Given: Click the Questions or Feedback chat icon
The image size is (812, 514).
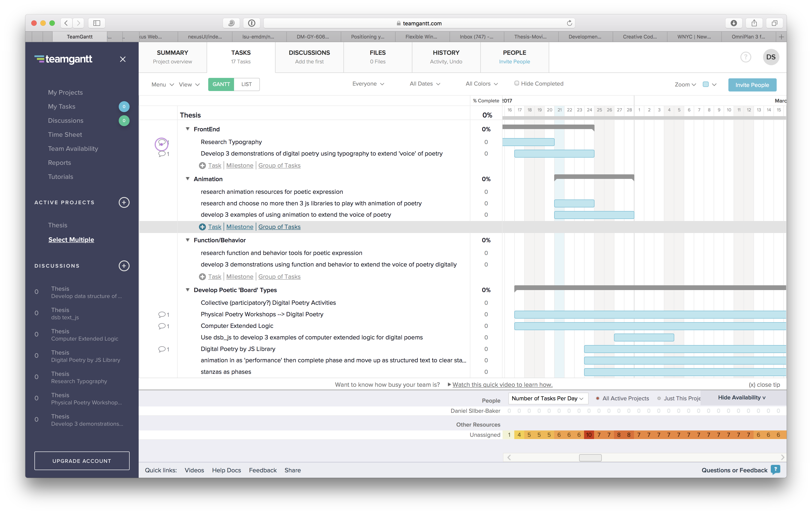Looking at the screenshot, I should click(x=776, y=470).
